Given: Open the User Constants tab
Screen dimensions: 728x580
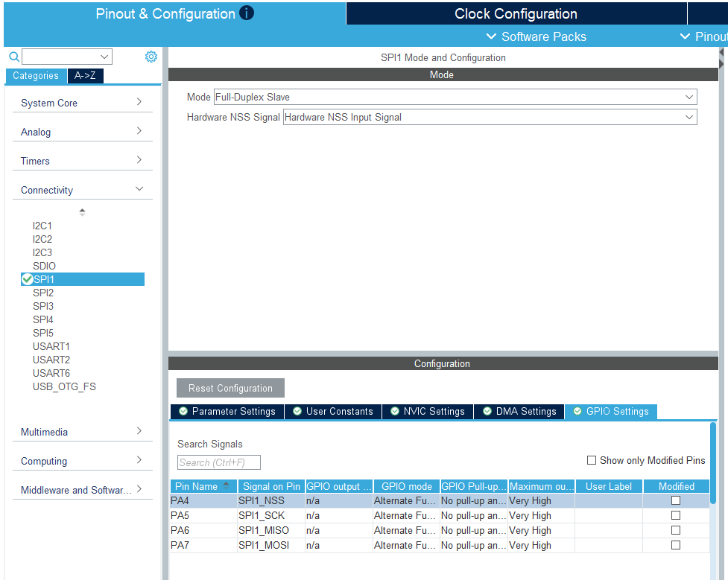Looking at the screenshot, I should coord(333,412).
